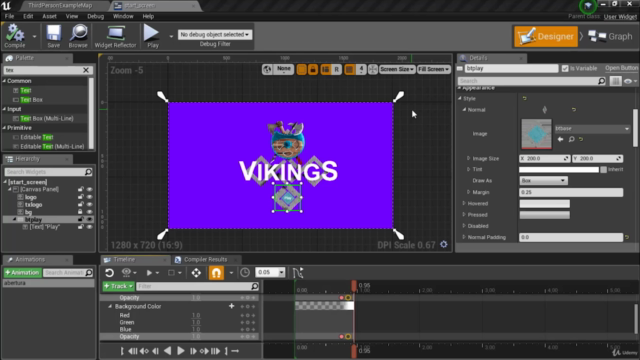Image resolution: width=640 pixels, height=360 pixels.
Task: Start Play in the main toolbar
Action: tap(152, 36)
